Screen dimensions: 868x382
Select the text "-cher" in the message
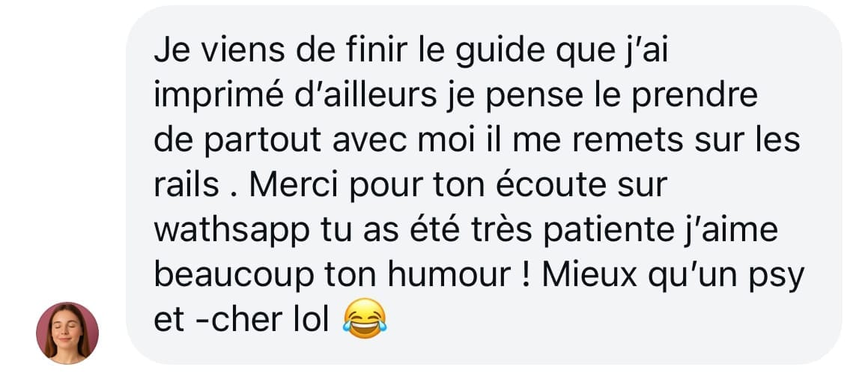coord(238,321)
